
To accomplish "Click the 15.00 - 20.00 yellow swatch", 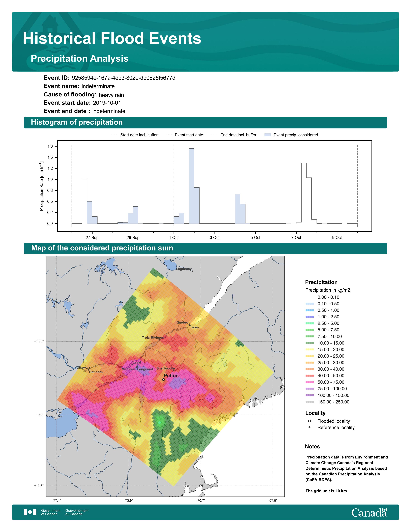I will 310,350.
